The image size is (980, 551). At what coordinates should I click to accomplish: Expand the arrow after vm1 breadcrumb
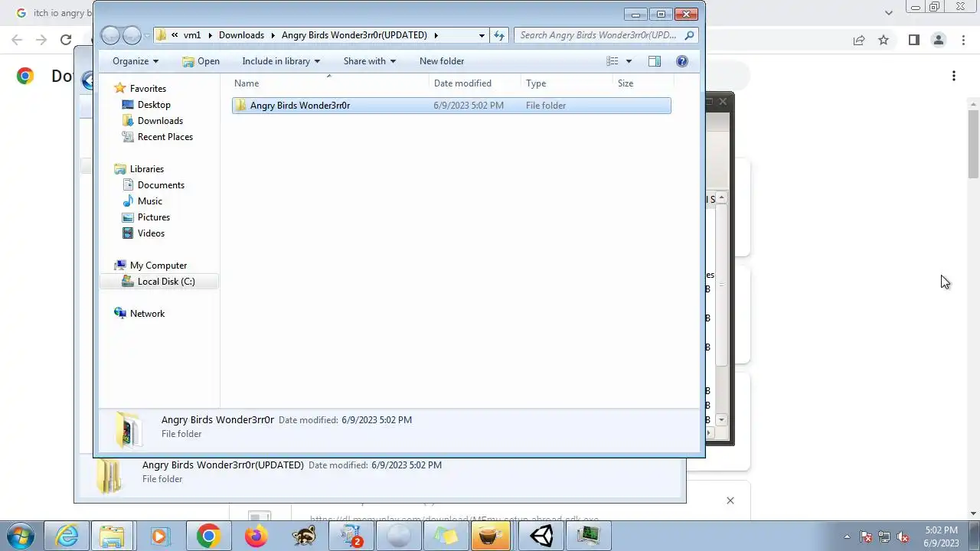pyautogui.click(x=210, y=35)
